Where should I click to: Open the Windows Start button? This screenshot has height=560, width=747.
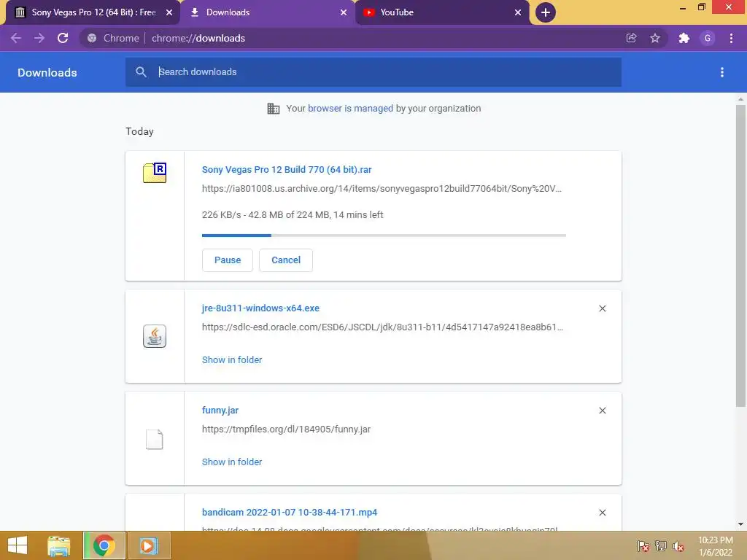pyautogui.click(x=18, y=545)
